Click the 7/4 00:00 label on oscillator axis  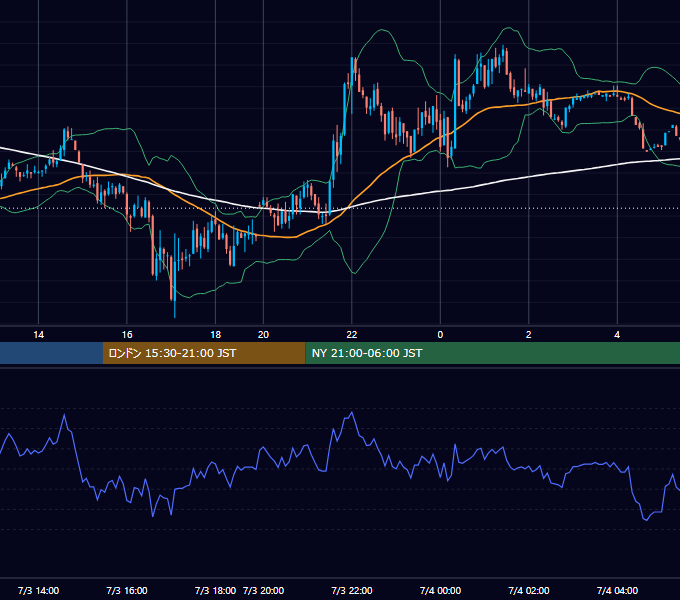pos(440,590)
